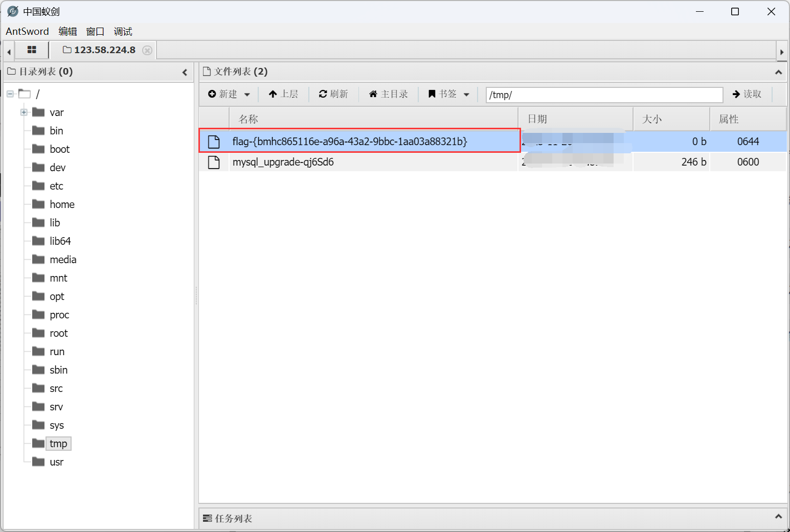Click the /tmp/ path input field
This screenshot has width=790, height=532.
tap(604, 95)
